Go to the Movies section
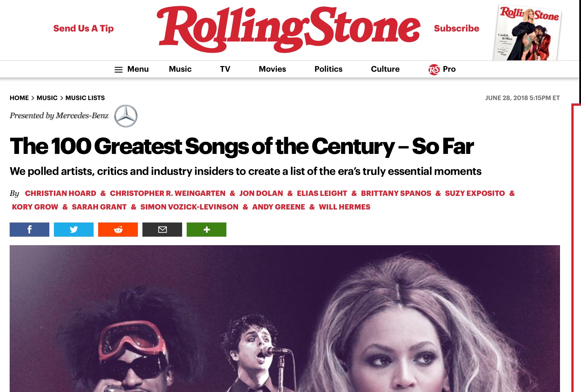This screenshot has width=581, height=392. click(x=272, y=69)
